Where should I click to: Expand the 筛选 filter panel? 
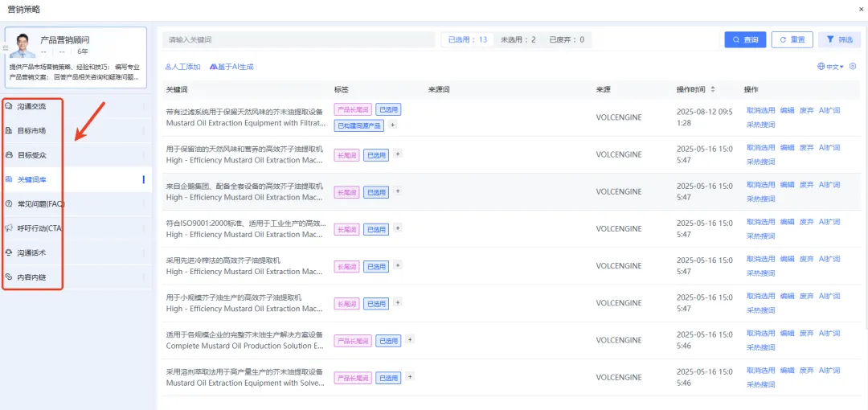pyautogui.click(x=840, y=39)
